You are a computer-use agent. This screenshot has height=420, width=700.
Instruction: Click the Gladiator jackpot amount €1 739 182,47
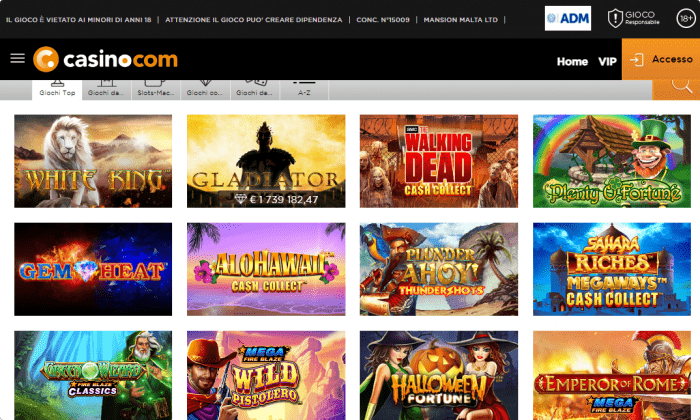[x=277, y=199]
